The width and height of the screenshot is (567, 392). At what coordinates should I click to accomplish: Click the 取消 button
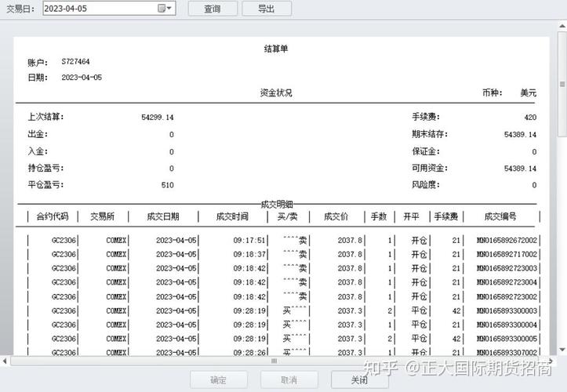click(x=289, y=380)
